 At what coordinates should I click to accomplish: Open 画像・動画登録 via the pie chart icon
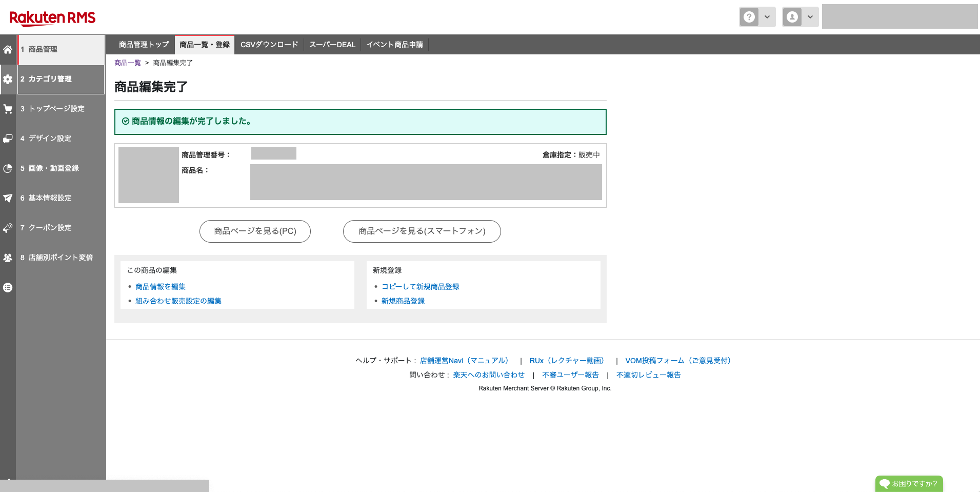8,168
